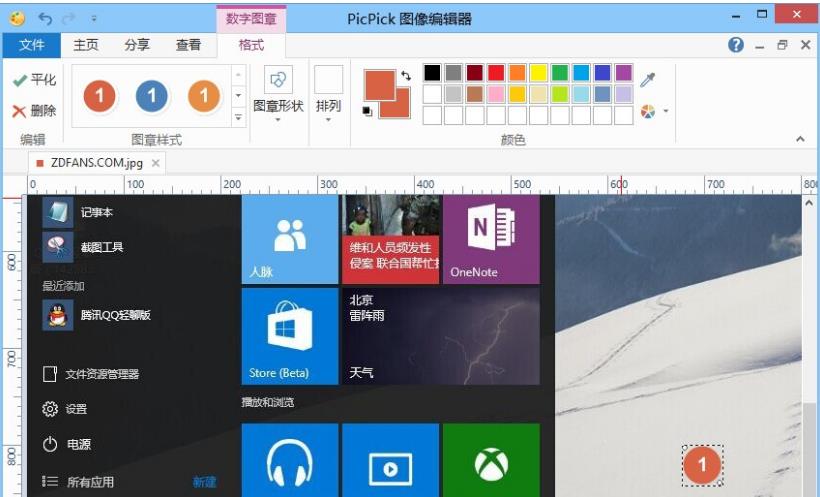The height and width of the screenshot is (497, 820).
Task: Click the 所有应用 all apps entry
Action: coord(78,481)
